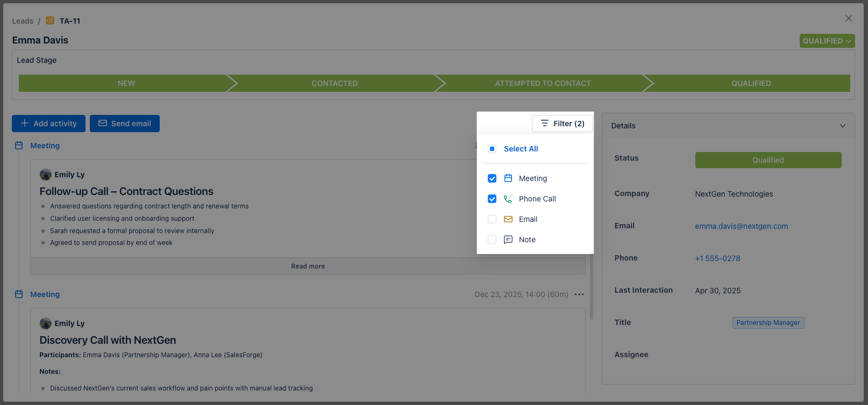This screenshot has height=405, width=868.
Task: Open emma.davis@nextgen.com email link
Action: (741, 226)
